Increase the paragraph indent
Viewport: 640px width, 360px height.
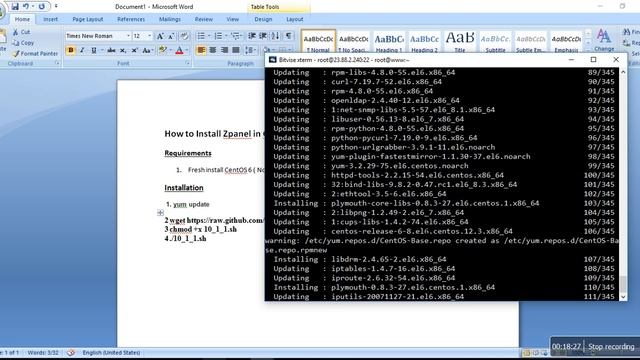pos(263,36)
